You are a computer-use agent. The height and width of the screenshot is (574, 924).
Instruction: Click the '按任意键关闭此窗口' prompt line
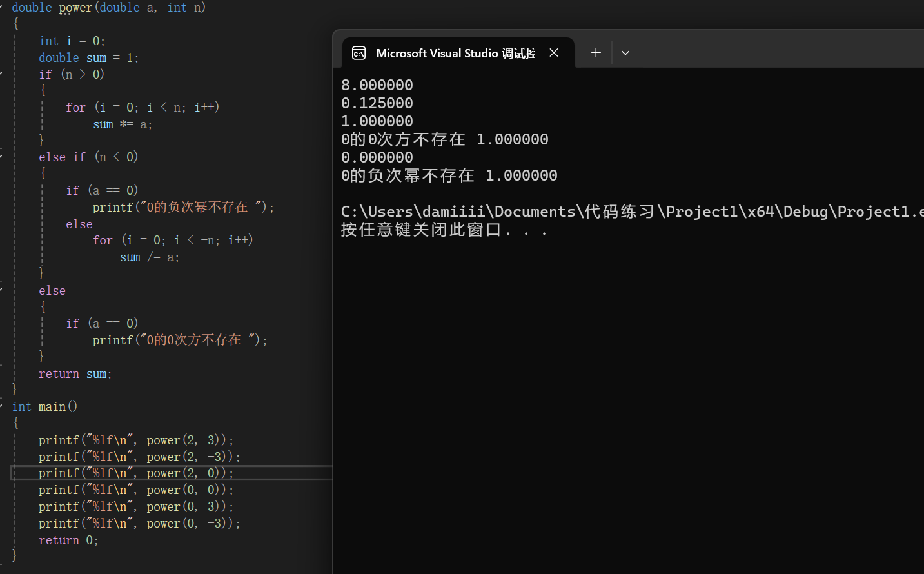pyautogui.click(x=445, y=230)
